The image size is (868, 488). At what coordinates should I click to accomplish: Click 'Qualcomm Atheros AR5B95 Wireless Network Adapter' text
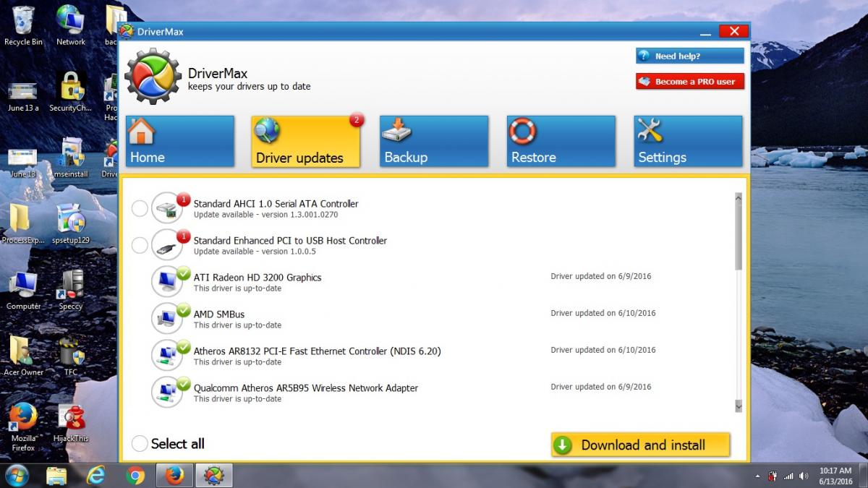click(306, 388)
